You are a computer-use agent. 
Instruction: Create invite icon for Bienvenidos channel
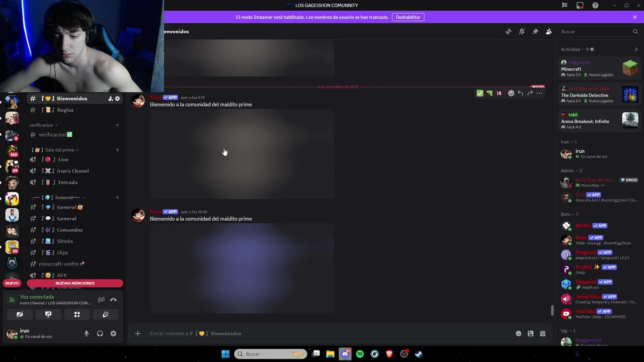click(110, 99)
